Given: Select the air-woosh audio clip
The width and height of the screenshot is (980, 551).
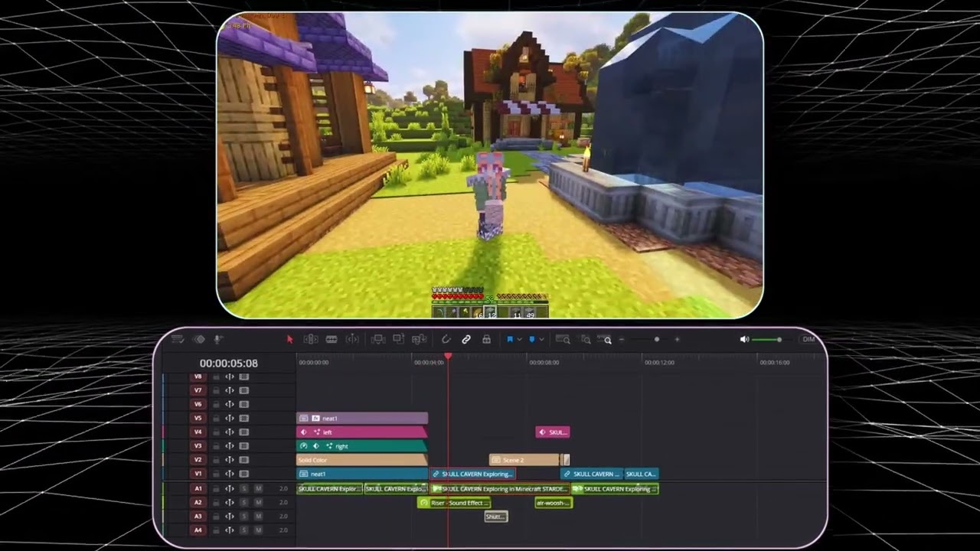Looking at the screenshot, I should (554, 503).
